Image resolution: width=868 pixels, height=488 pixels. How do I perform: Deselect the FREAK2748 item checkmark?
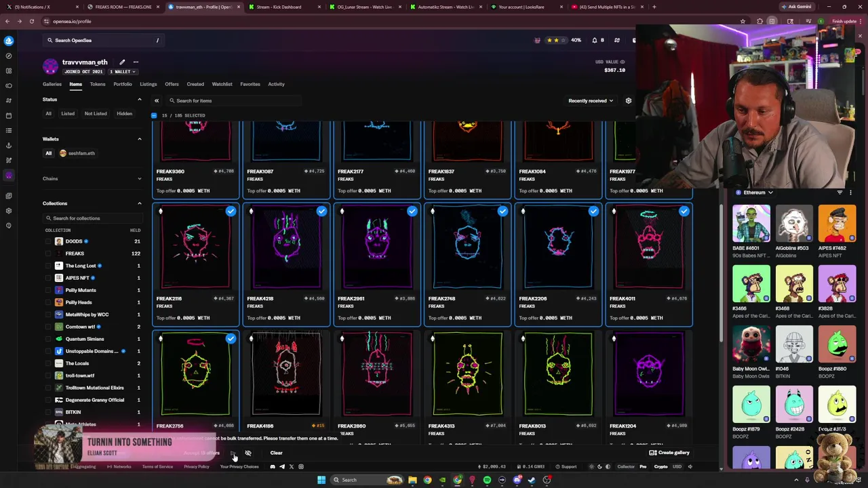pyautogui.click(x=502, y=211)
